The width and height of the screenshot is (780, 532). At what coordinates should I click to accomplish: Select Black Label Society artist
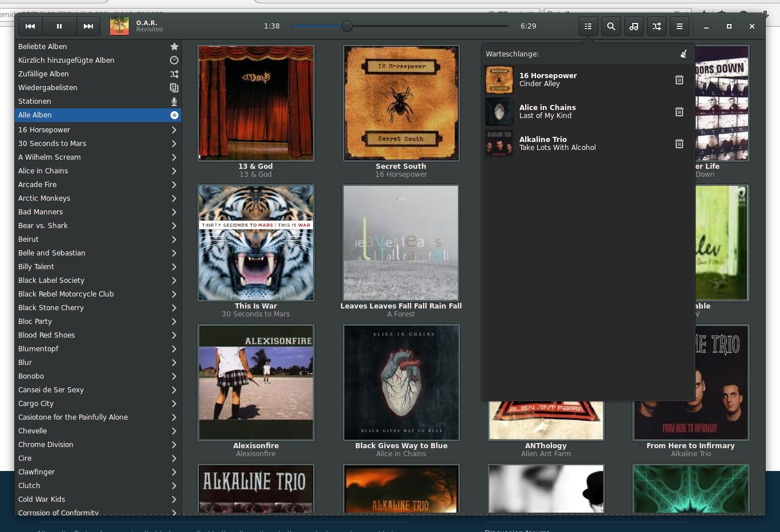[x=98, y=281]
